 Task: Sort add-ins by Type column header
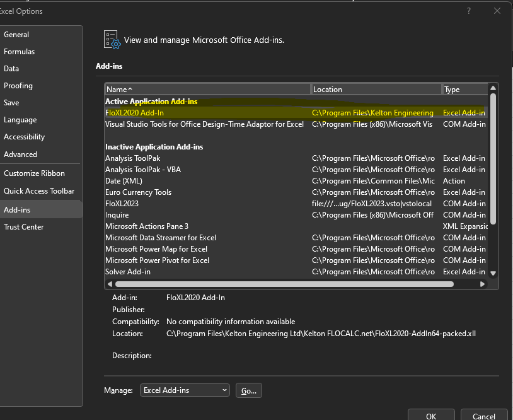[x=465, y=89]
